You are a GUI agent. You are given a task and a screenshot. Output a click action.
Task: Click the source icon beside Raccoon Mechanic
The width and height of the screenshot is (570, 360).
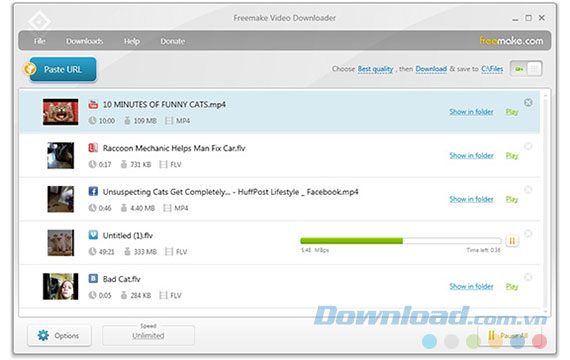coord(93,148)
